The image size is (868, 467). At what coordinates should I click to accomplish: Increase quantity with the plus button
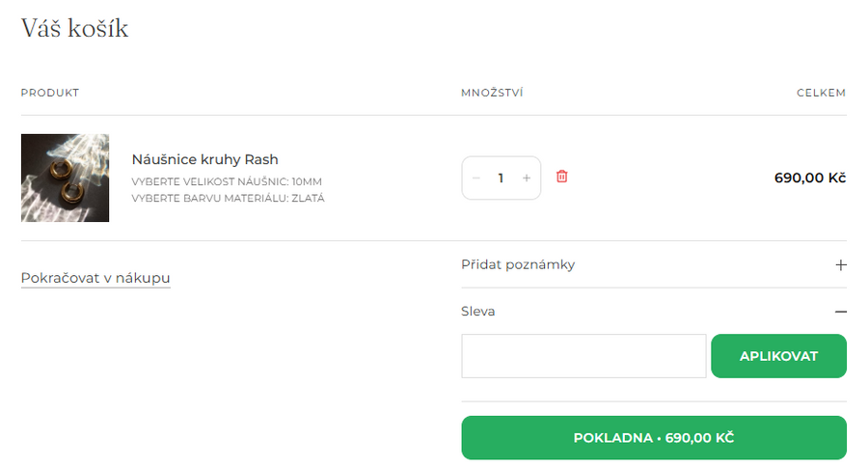pos(527,179)
